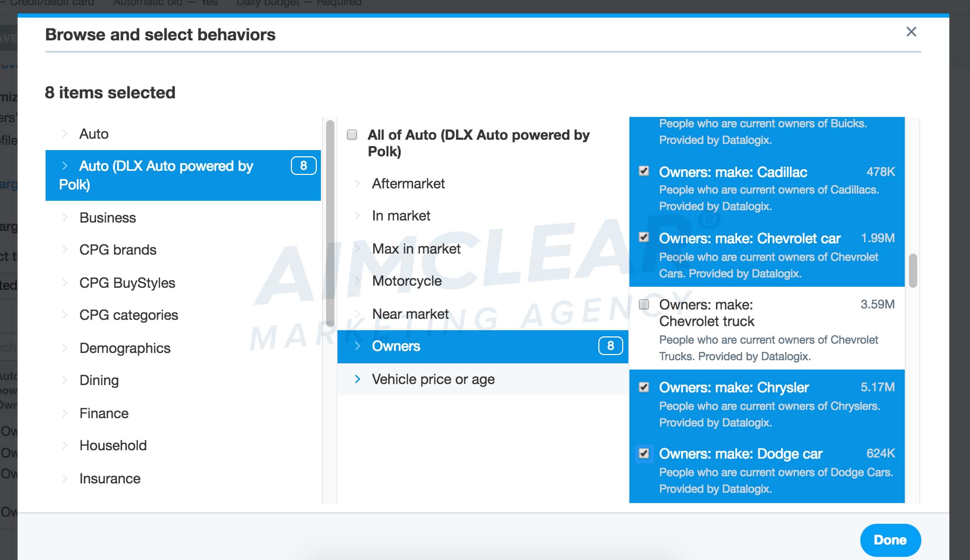Image resolution: width=970 pixels, height=560 pixels.
Task: Uncheck Owners: make: Chevrolet car checkbox
Action: tap(644, 237)
